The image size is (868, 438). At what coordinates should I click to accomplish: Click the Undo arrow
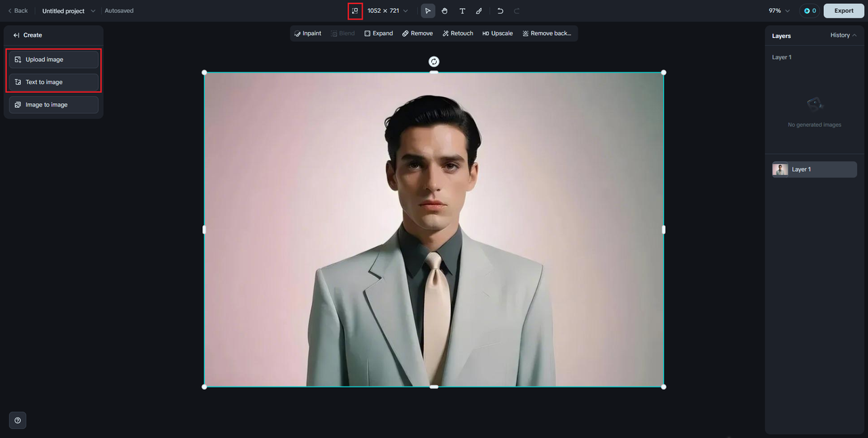(500, 11)
